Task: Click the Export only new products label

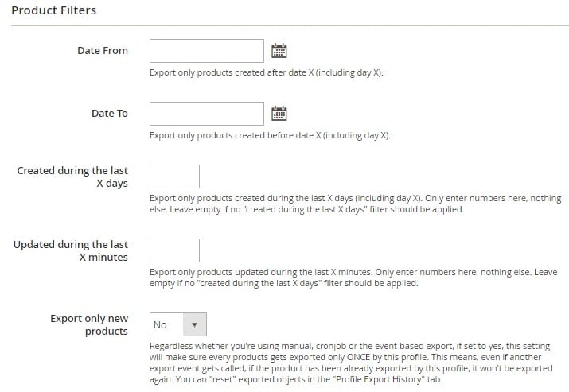Action: (89, 324)
